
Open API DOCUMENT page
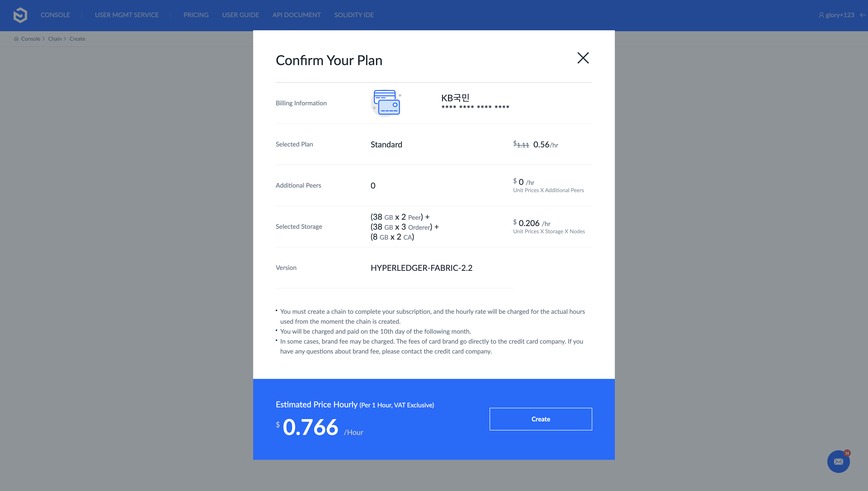coord(296,15)
